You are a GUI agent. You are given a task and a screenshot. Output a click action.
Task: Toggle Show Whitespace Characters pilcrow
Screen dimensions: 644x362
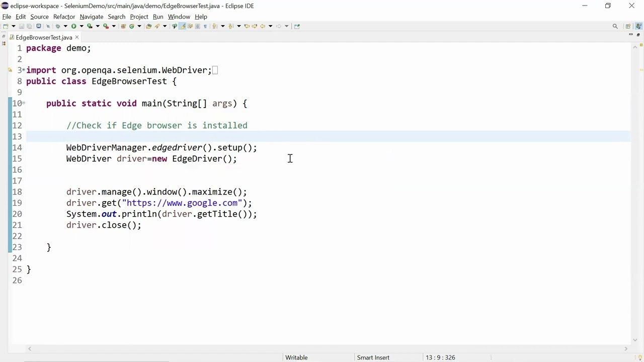point(205,26)
